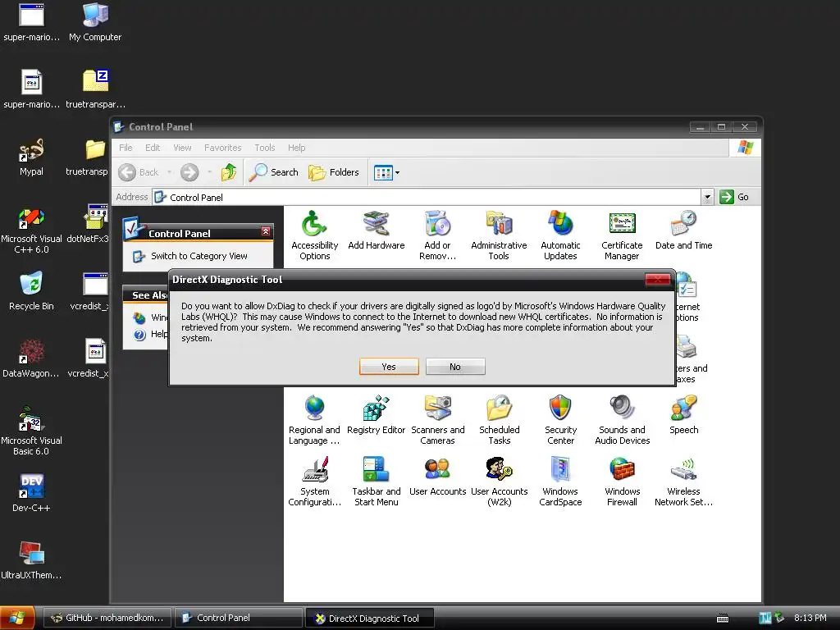Open the User Accounts icon
Viewport: 840px width, 630px height.
pos(438,477)
